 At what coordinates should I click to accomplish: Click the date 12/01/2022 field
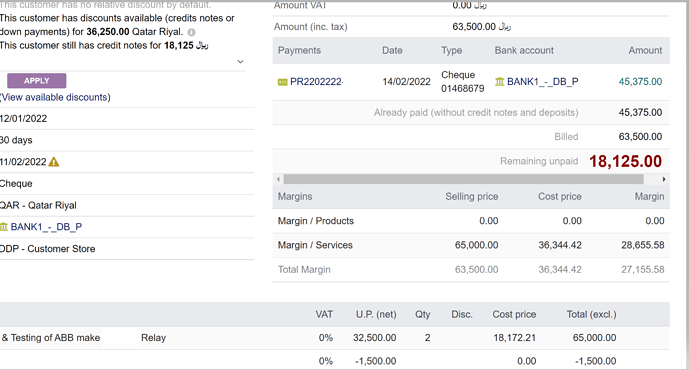coord(23,119)
